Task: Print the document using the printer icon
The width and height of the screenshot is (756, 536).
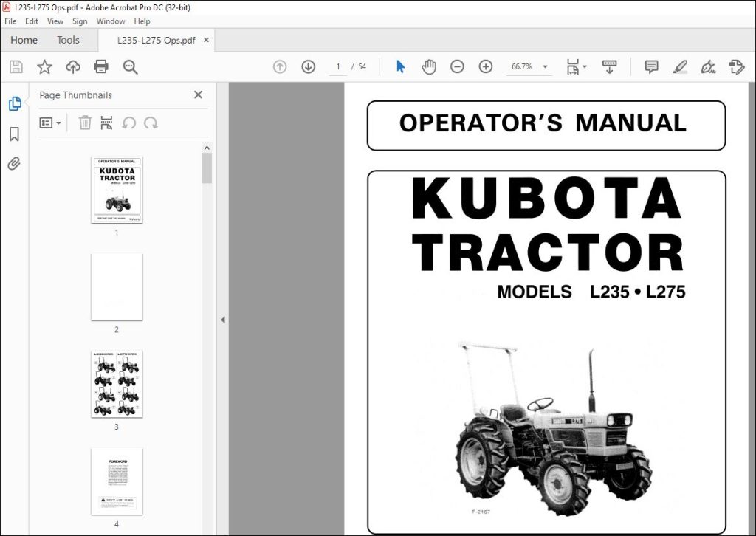Action: tap(100, 66)
